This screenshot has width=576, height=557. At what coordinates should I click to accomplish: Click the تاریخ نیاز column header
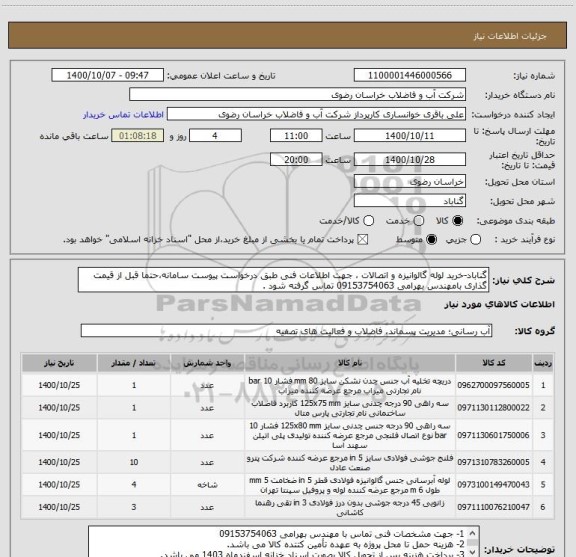click(59, 363)
